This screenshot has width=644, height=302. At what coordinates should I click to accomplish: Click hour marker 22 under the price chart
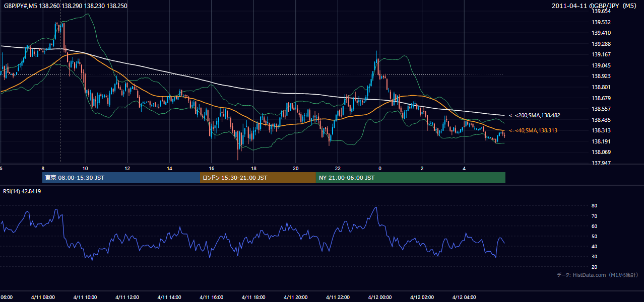(x=338, y=168)
